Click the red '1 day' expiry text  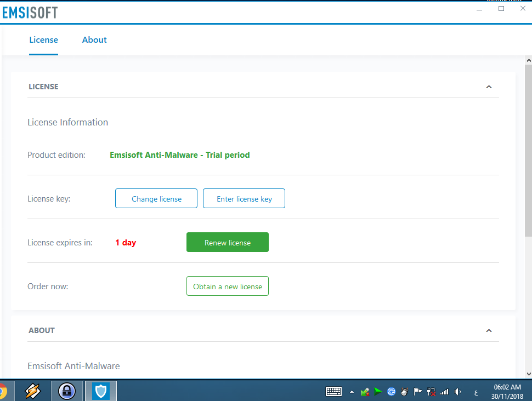point(126,242)
